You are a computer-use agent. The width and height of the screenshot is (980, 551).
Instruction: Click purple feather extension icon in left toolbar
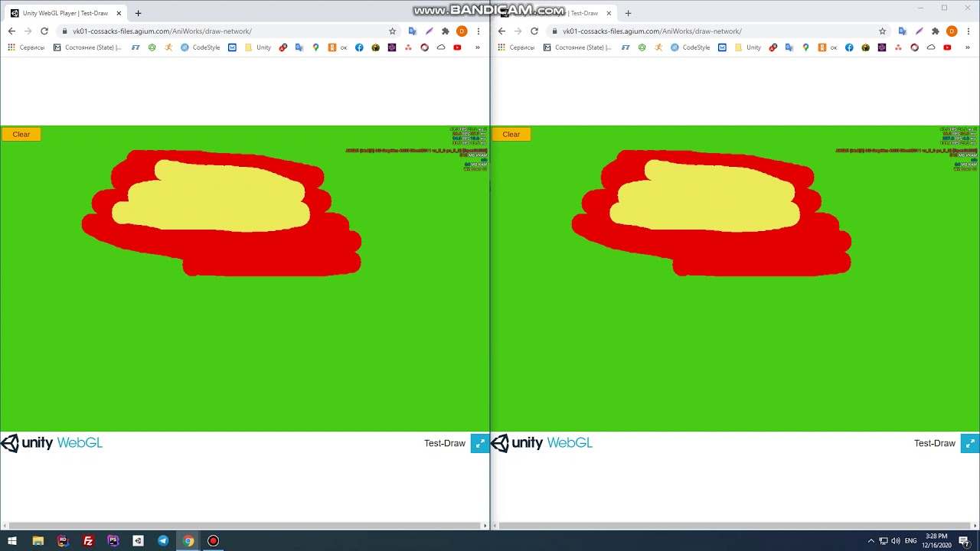click(429, 31)
